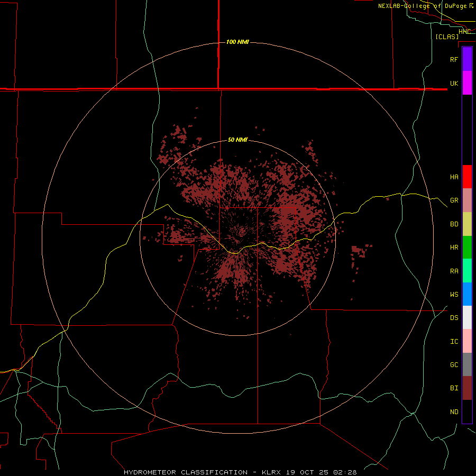476x476 pixels.
Task: Click the HR legend label
Action: click(454, 248)
